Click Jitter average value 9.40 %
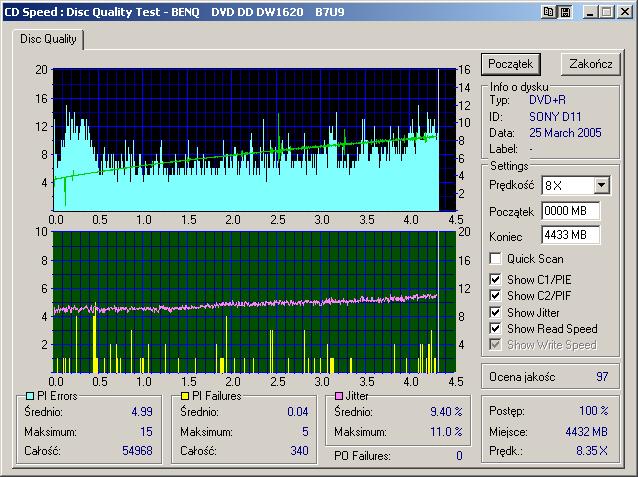The height and width of the screenshot is (477, 638). coord(446,411)
